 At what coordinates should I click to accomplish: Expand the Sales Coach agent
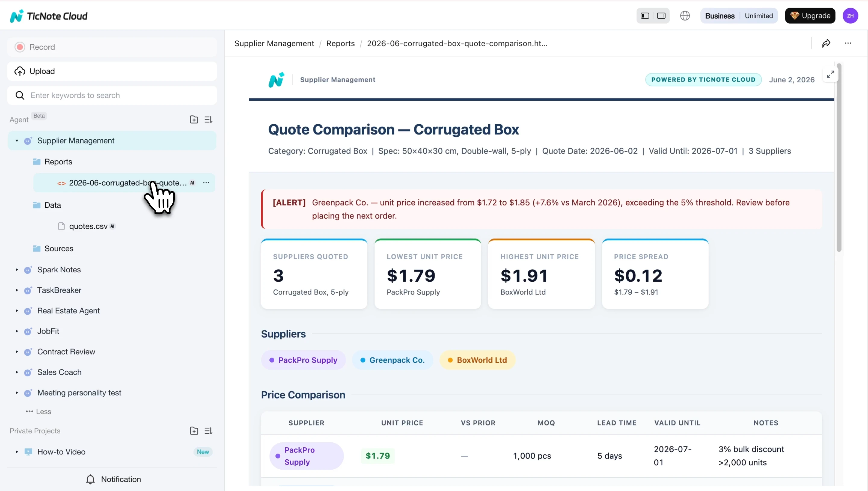click(x=17, y=372)
